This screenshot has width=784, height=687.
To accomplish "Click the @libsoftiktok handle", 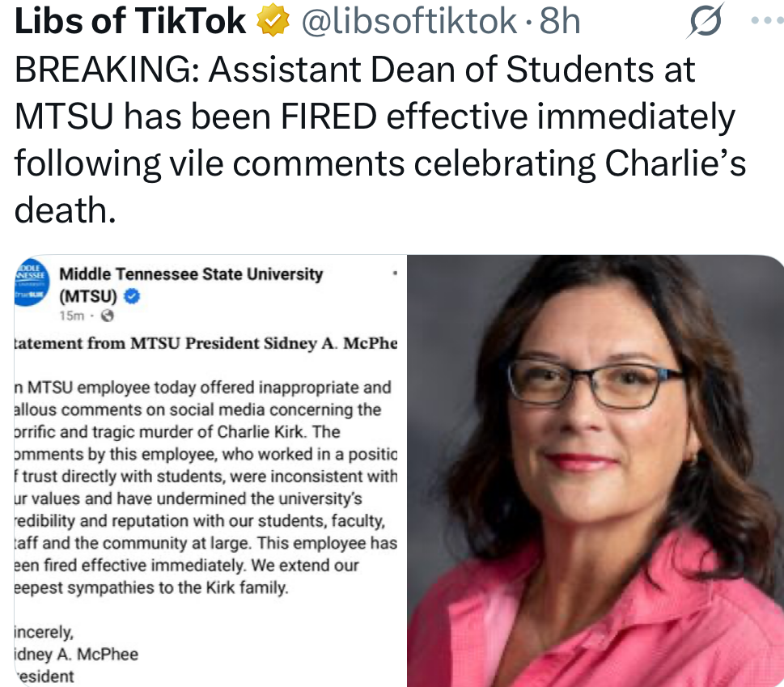I will pos(408,23).
